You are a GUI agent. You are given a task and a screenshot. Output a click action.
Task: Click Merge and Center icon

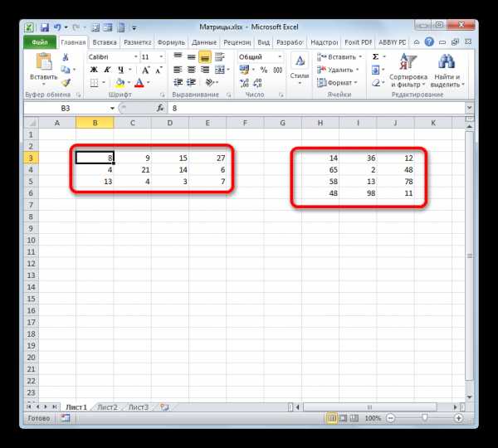(219, 70)
